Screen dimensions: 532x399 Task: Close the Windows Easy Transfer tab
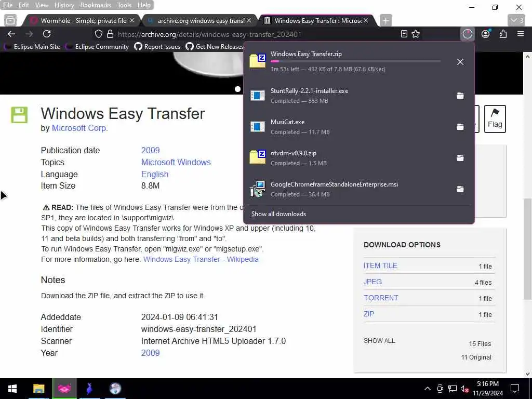[366, 20]
